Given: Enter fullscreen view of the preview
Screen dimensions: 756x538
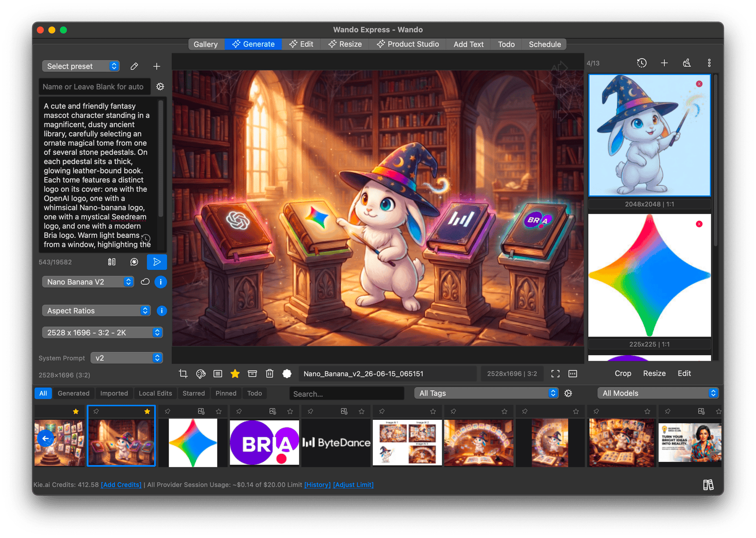Looking at the screenshot, I should pyautogui.click(x=556, y=373).
